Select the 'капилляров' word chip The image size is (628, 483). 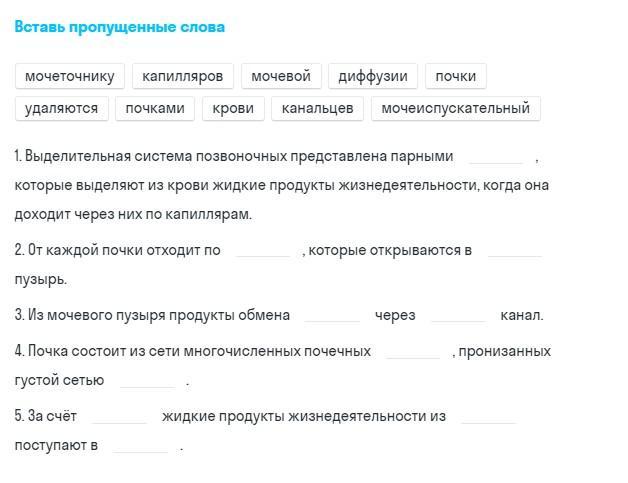pyautogui.click(x=183, y=76)
